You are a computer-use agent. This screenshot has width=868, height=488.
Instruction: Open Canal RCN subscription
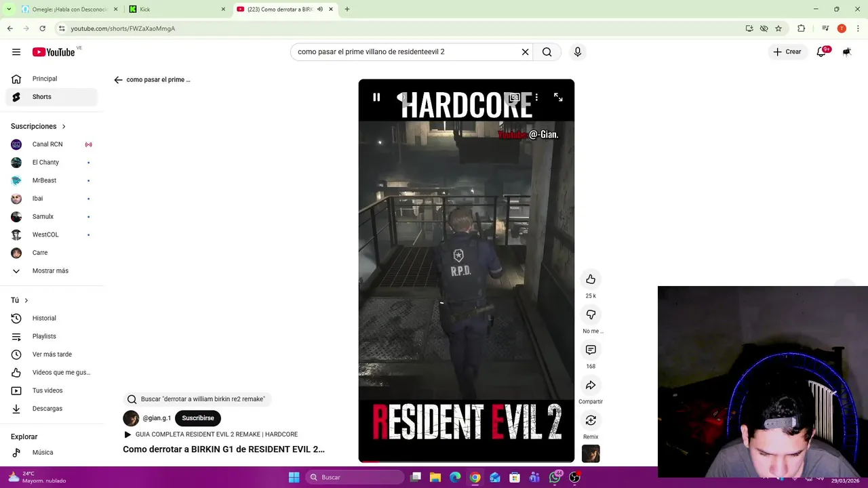52,144
